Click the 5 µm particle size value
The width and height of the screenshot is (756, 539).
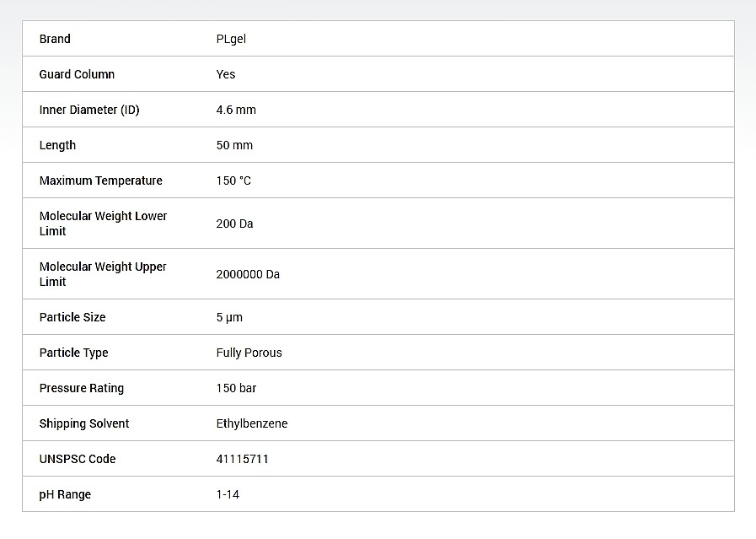[x=229, y=317]
